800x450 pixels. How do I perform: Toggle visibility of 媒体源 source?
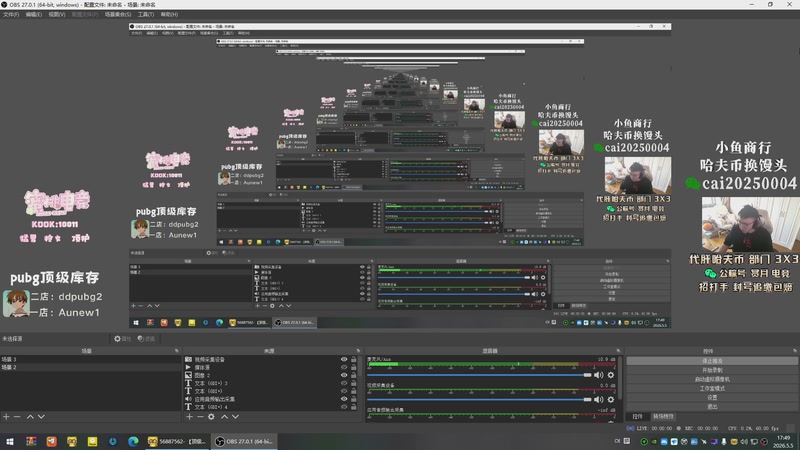[x=344, y=367]
